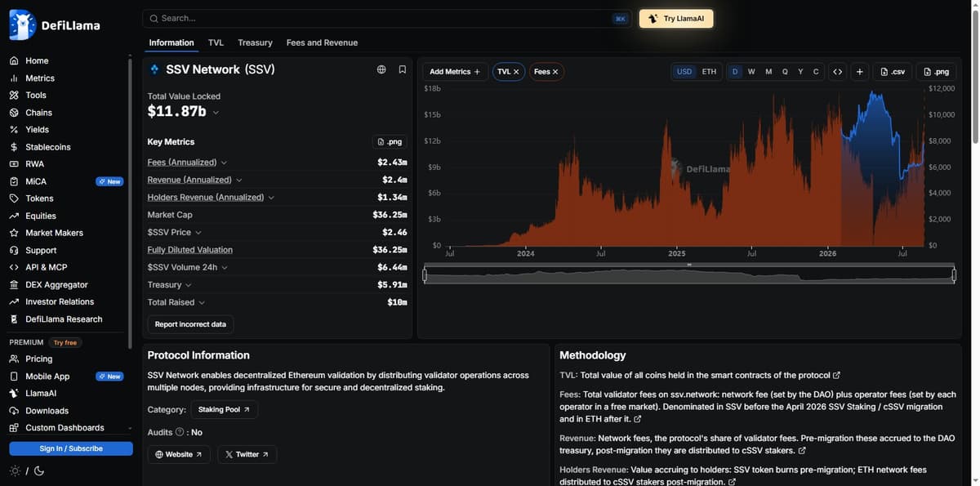The image size is (980, 486).
Task: Open Downloads page
Action: [47, 411]
